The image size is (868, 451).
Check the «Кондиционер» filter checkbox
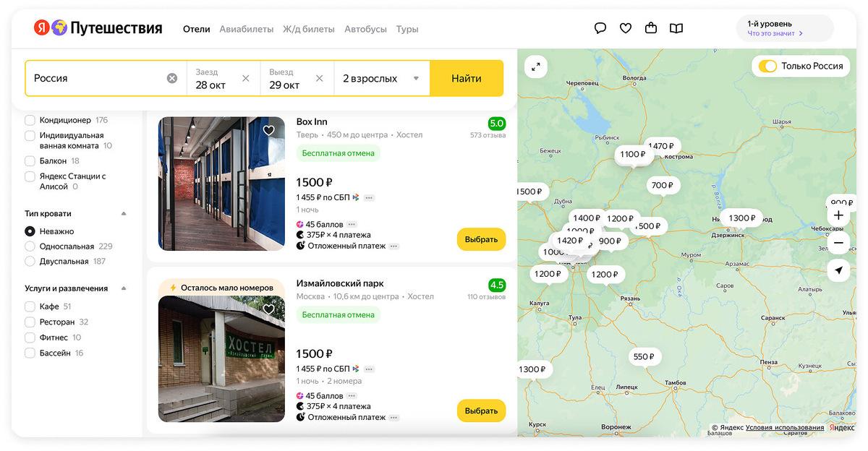(29, 120)
